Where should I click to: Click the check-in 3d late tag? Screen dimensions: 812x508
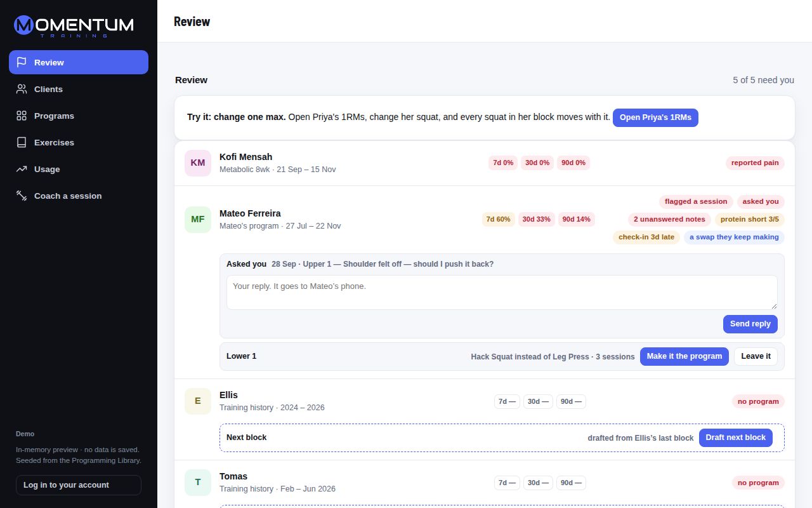(646, 237)
